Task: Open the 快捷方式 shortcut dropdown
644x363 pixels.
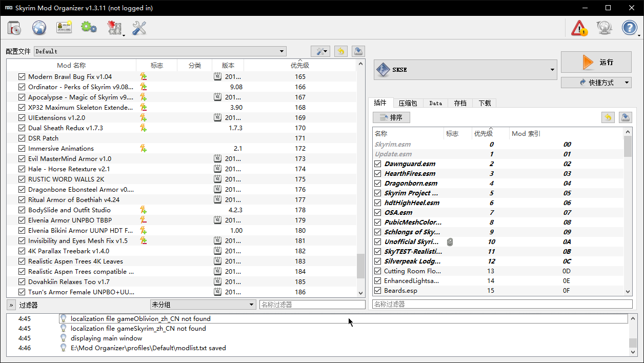Action: pos(596,82)
